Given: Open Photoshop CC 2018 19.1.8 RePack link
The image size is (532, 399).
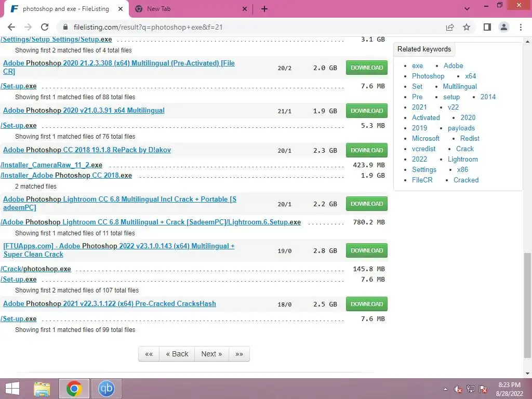Looking at the screenshot, I should [x=87, y=150].
